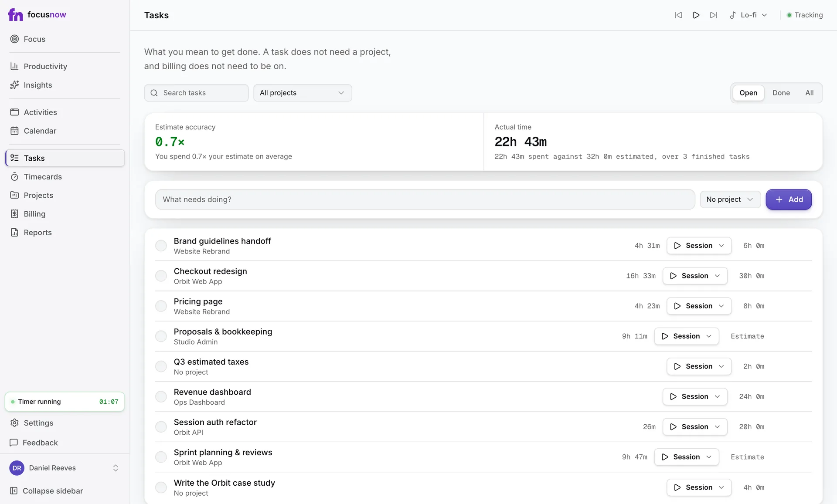Click the Tracking status indicator
Image resolution: width=837 pixels, height=504 pixels.
point(805,15)
